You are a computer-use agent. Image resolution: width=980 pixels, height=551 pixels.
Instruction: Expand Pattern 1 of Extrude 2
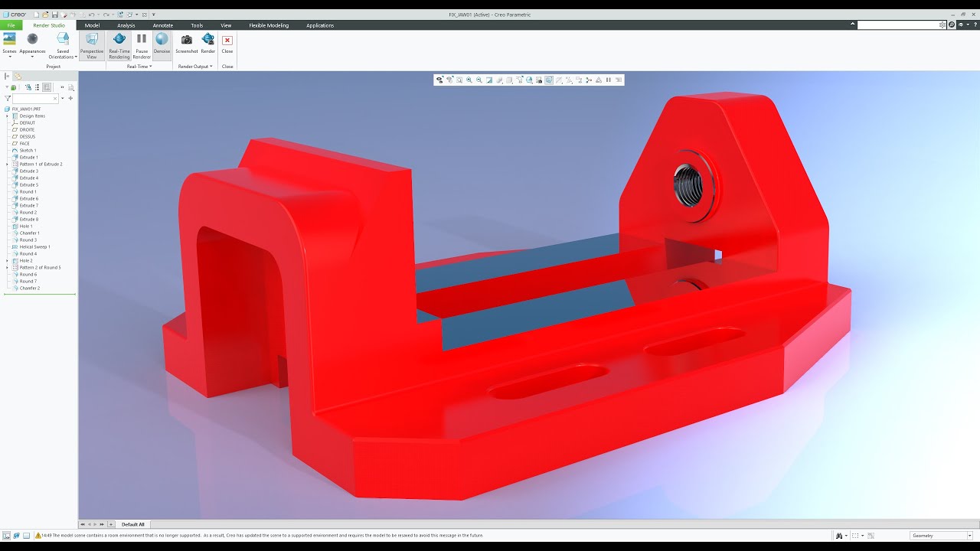point(7,165)
